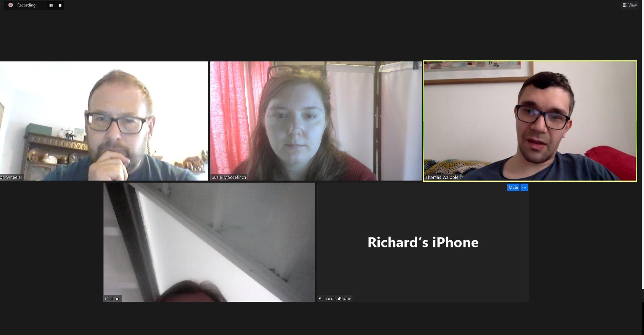Image resolution: width=644 pixels, height=335 pixels.
Task: Click the "on Wheeler" name label
Action: pos(11,177)
